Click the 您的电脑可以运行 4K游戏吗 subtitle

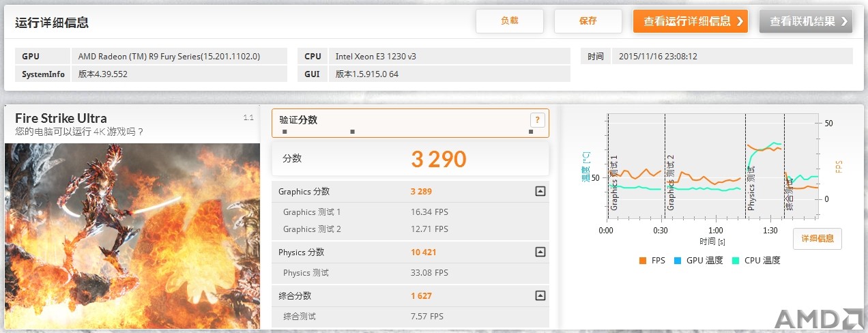(x=79, y=132)
